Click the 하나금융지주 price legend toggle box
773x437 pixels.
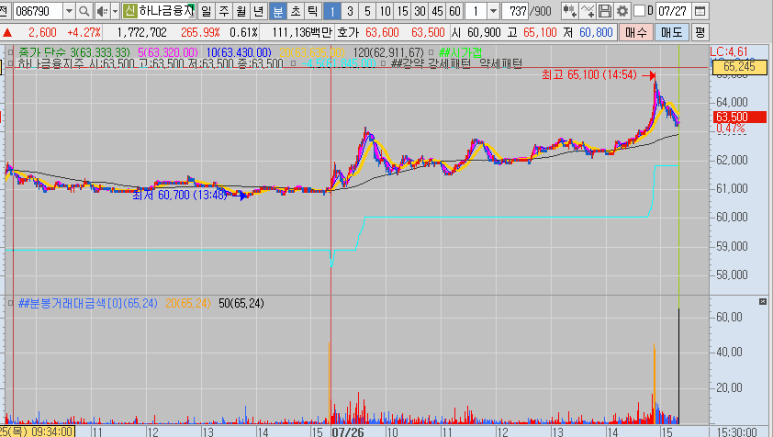coord(9,63)
